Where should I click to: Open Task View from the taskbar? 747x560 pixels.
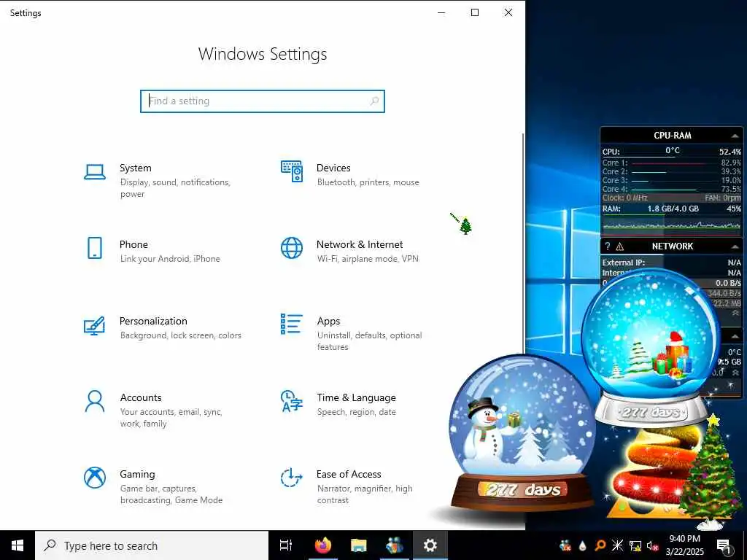286,545
